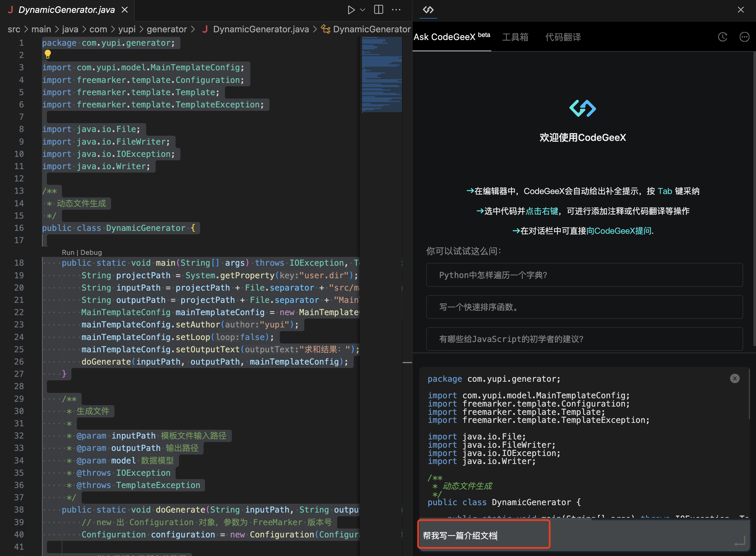The height and width of the screenshot is (556, 756).
Task: Click the Run Java play icon
Action: coord(351,10)
